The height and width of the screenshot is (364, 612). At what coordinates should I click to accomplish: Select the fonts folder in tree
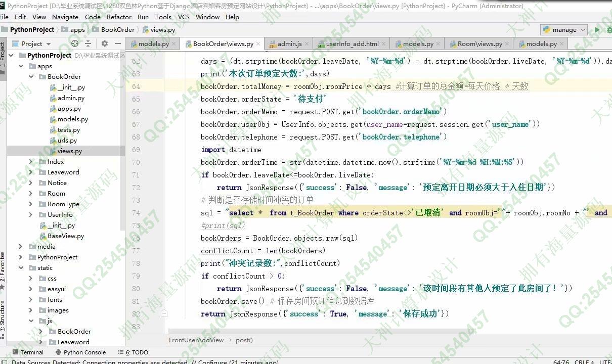pyautogui.click(x=55, y=300)
